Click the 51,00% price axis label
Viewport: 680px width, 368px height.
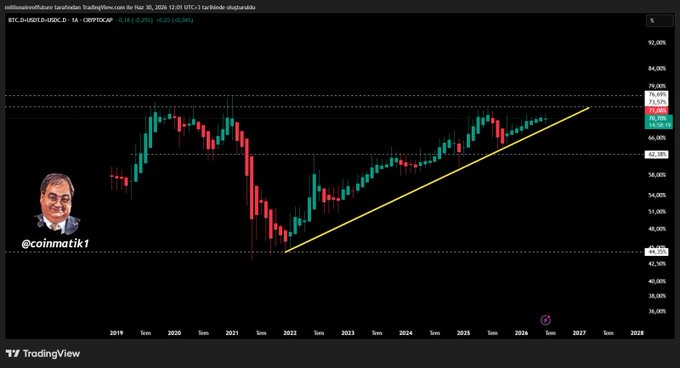point(657,212)
